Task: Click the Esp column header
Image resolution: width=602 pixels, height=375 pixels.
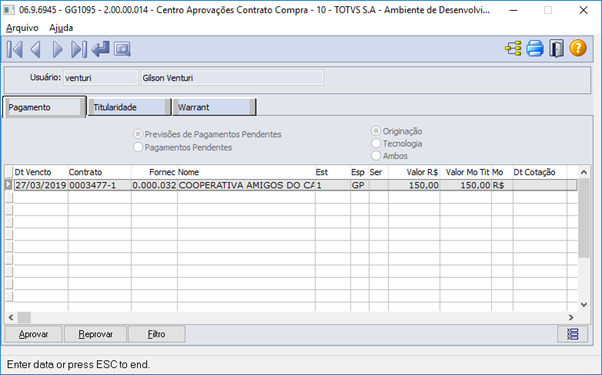Action: 360,172
